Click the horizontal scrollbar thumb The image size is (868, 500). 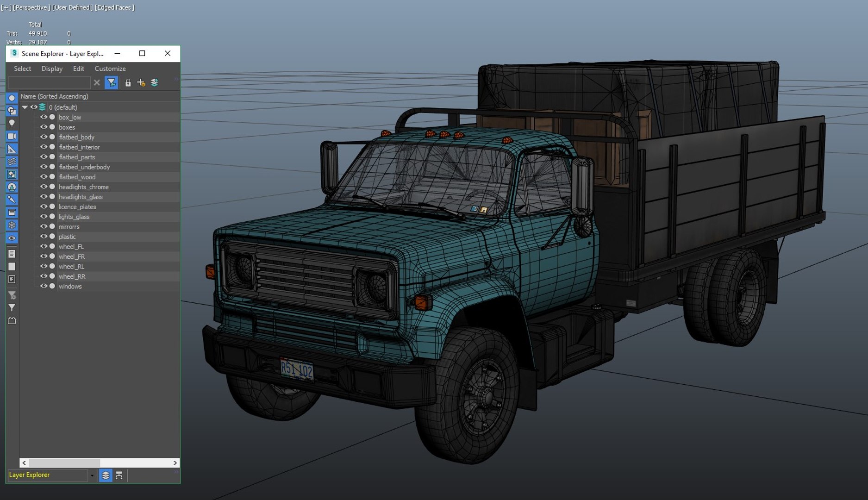[x=64, y=463]
